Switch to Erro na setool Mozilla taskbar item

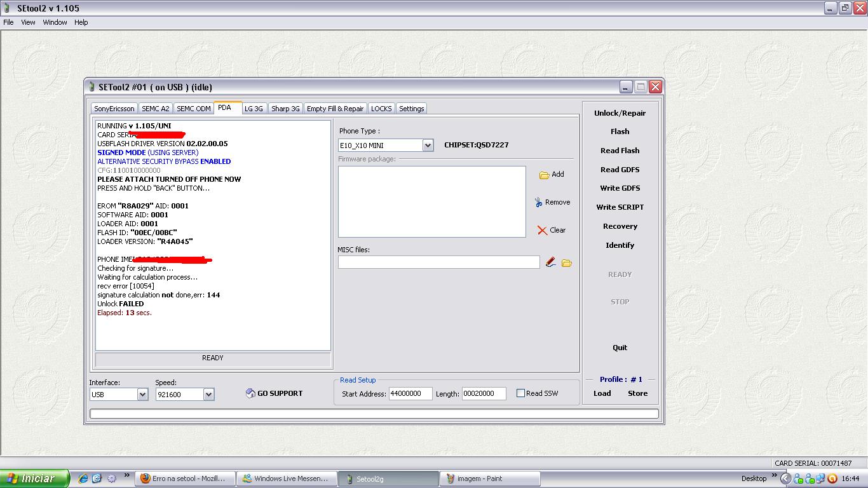tap(184, 479)
